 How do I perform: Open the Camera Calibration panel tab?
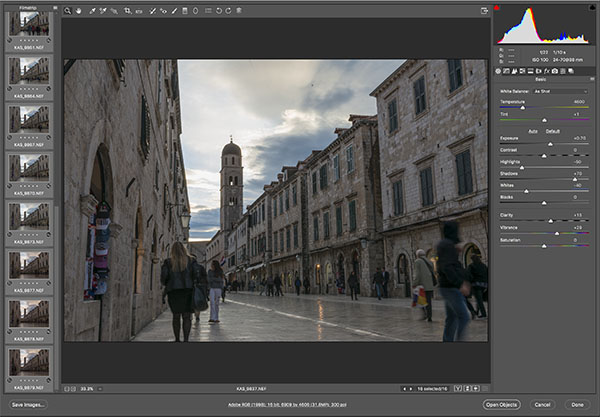pyautogui.click(x=555, y=71)
